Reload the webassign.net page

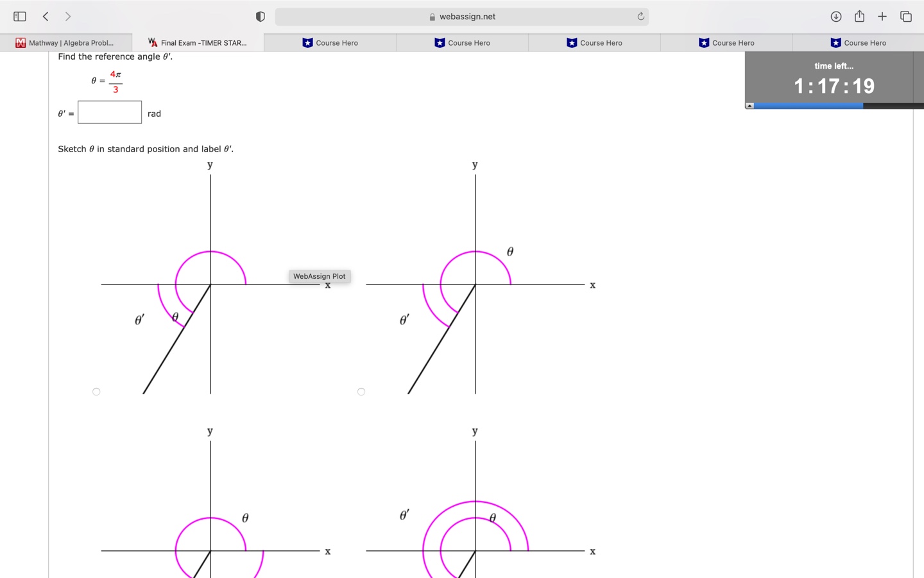(640, 16)
